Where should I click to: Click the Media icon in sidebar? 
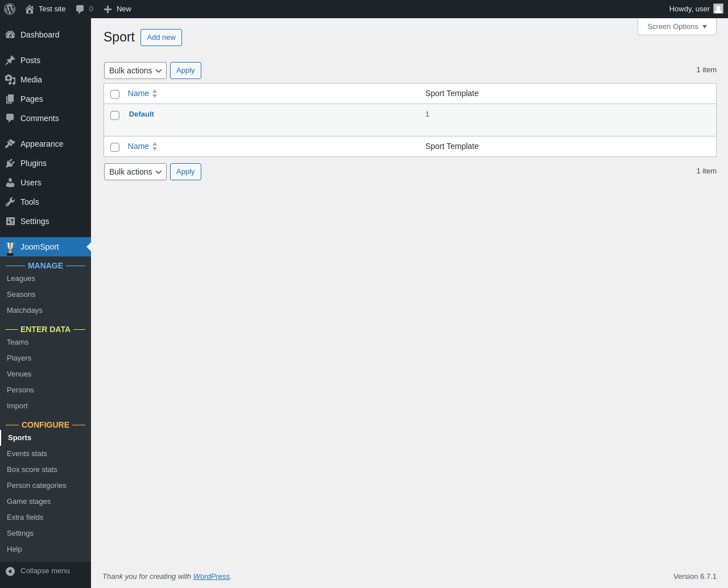coord(10,80)
